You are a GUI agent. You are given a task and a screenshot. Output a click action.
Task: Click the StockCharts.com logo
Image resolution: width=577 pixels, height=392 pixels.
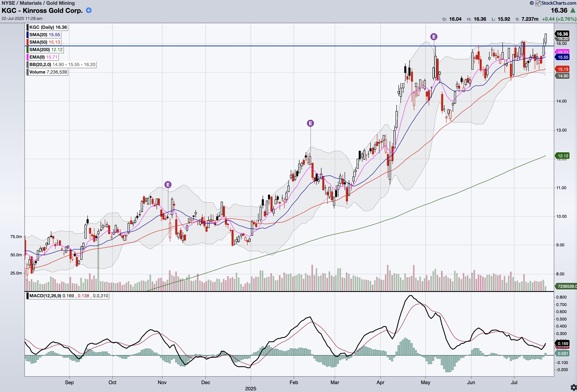(x=555, y=3)
